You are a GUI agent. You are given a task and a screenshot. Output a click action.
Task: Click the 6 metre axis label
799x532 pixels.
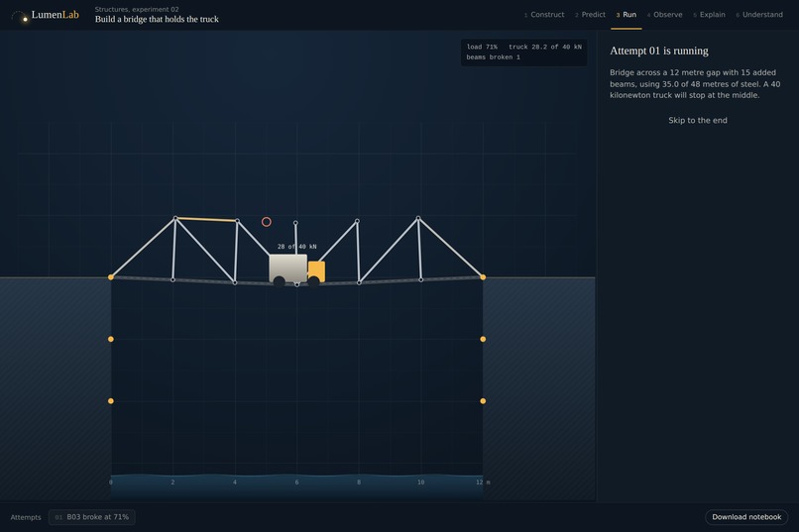click(296, 482)
